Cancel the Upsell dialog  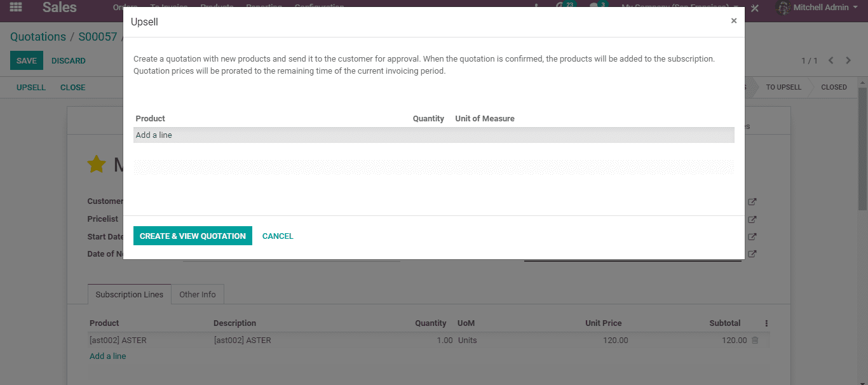pos(278,236)
